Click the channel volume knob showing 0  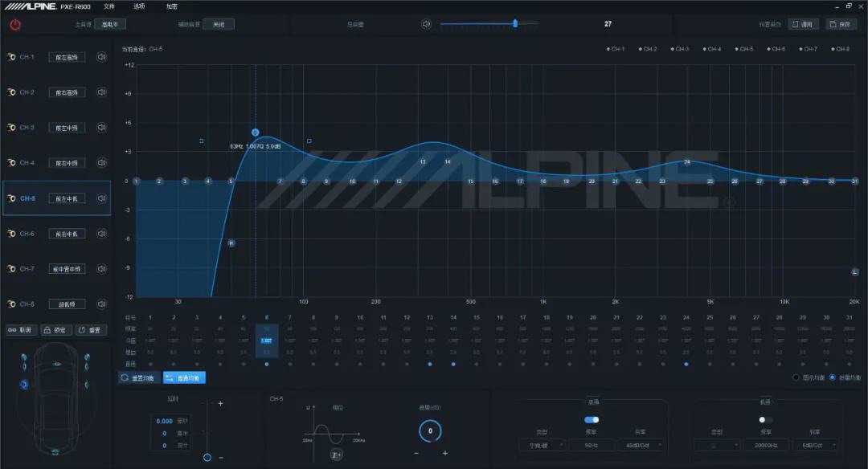point(430,430)
